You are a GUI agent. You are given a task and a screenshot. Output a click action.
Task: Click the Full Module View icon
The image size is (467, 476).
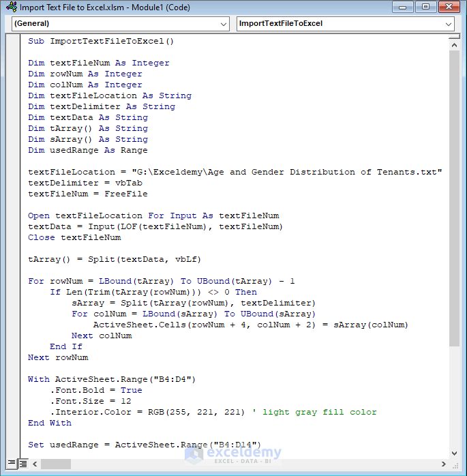click(x=23, y=463)
